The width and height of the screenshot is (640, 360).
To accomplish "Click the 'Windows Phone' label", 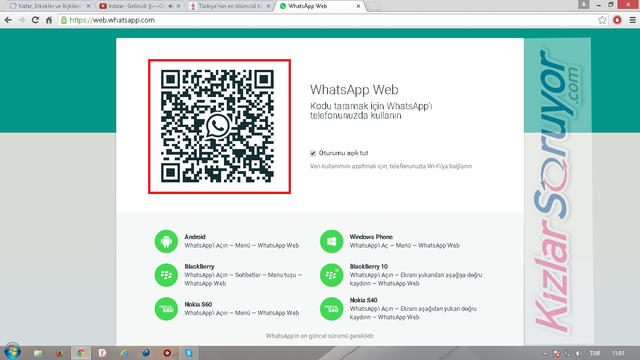I will point(371,237).
